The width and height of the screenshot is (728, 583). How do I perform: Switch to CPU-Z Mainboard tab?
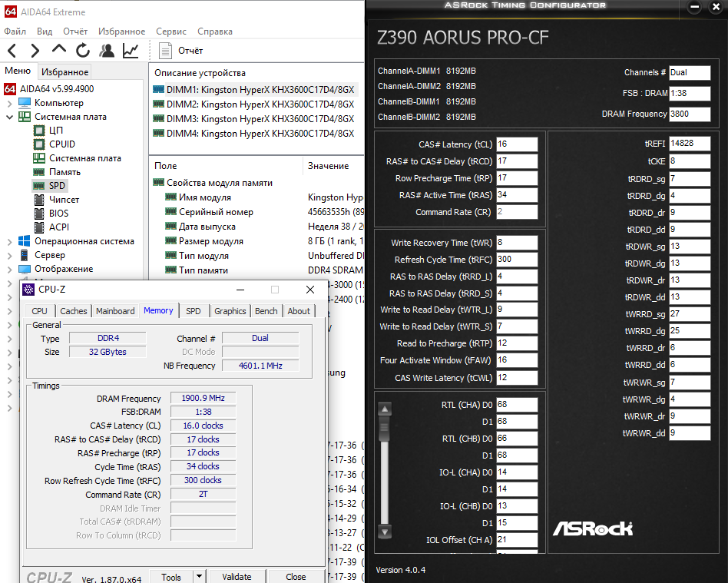click(x=115, y=311)
